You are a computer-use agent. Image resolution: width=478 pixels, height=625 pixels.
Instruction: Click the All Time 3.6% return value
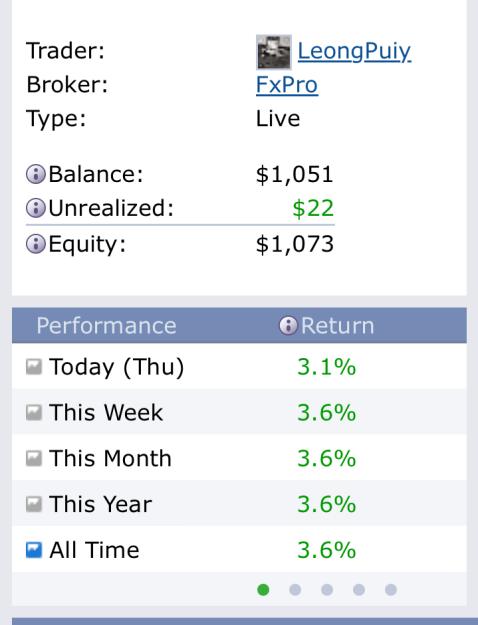pos(327,550)
